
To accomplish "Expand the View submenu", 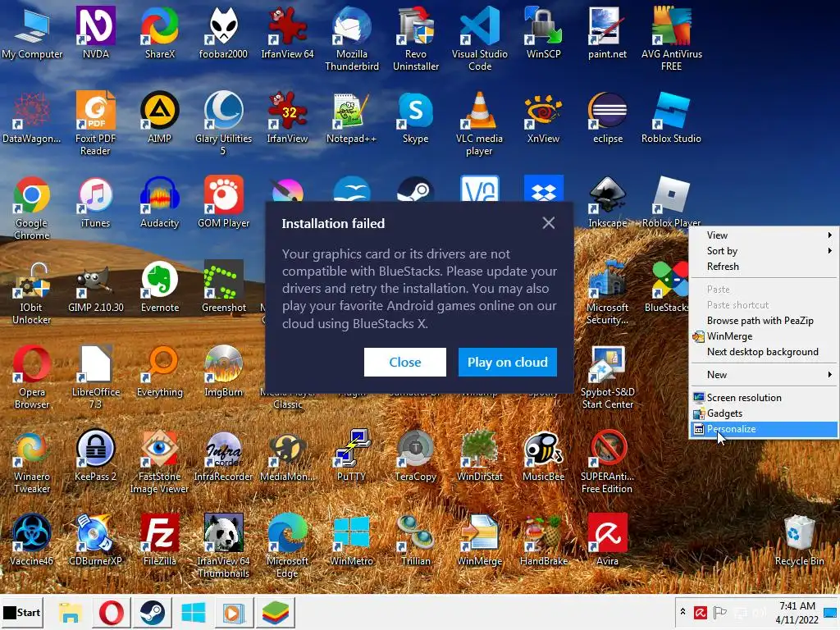I will click(765, 235).
